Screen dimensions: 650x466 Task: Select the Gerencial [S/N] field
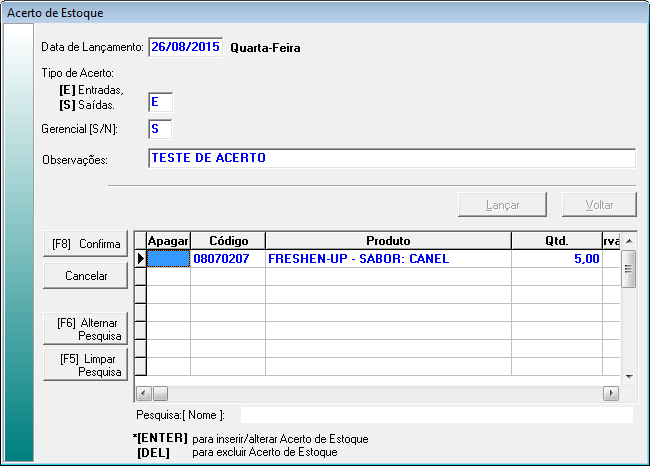pos(160,129)
